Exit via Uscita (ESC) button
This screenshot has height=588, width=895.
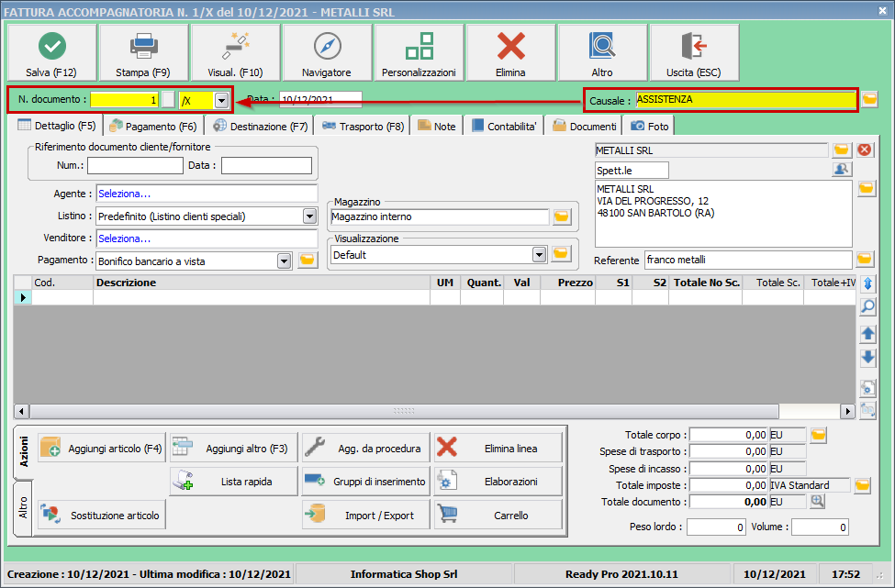pos(694,52)
